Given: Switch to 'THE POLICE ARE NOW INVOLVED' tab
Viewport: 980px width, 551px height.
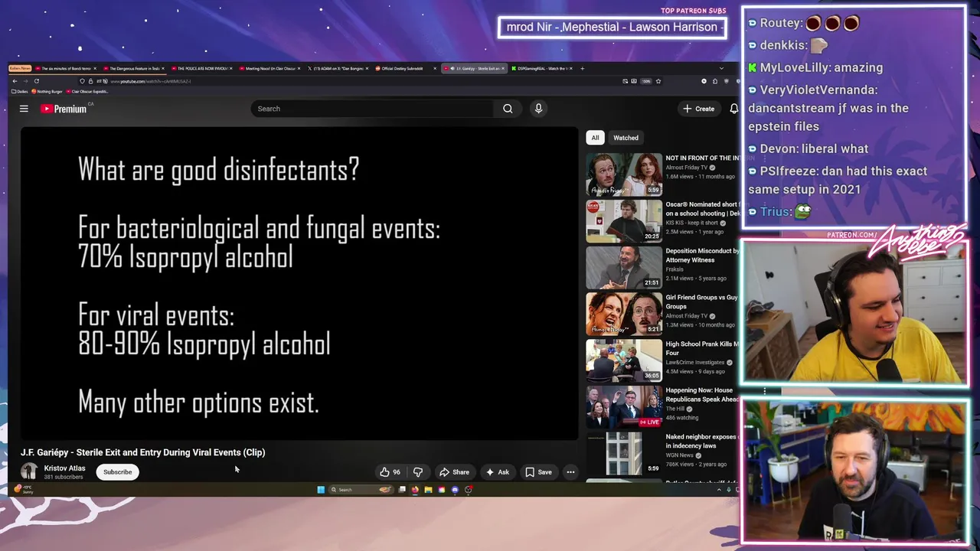Looking at the screenshot, I should pos(202,69).
